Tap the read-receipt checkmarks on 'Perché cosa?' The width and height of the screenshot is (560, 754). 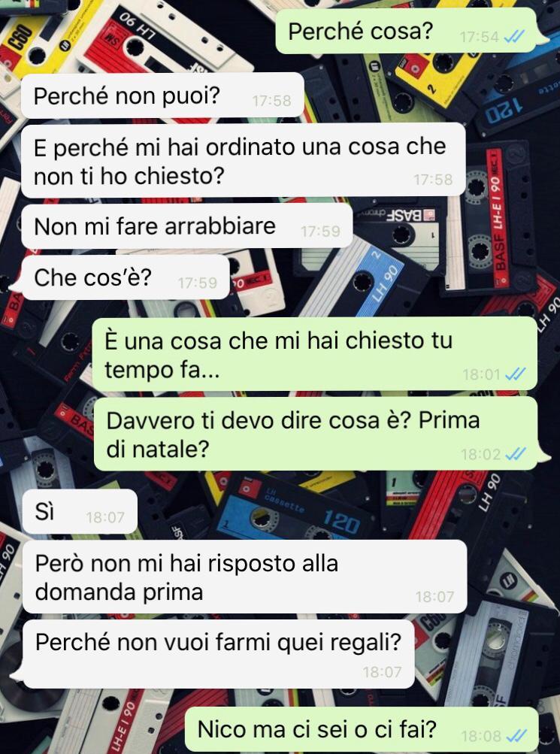point(513,37)
